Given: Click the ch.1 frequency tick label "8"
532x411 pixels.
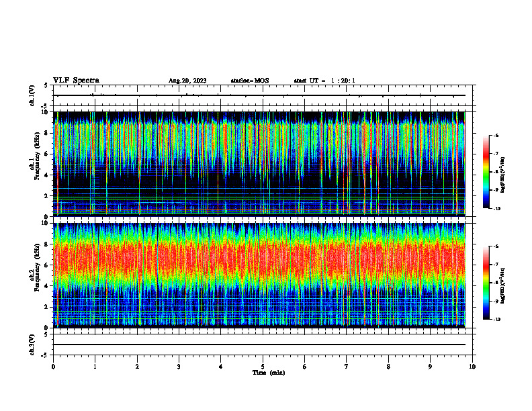Looking at the screenshot, I should point(47,133).
